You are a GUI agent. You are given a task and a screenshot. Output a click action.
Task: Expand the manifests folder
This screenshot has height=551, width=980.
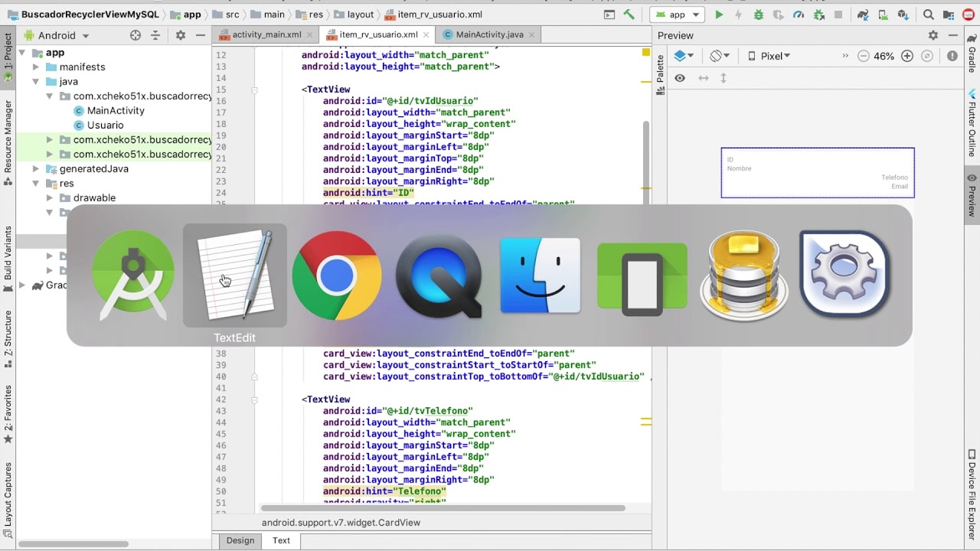pos(36,67)
